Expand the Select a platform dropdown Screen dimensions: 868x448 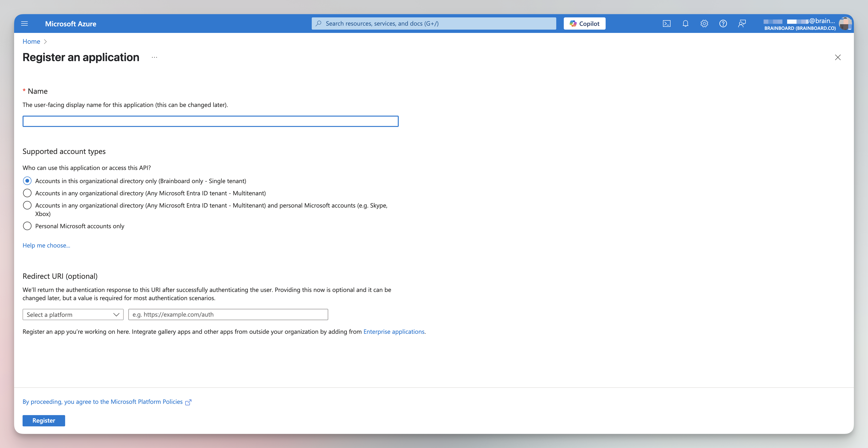73,314
